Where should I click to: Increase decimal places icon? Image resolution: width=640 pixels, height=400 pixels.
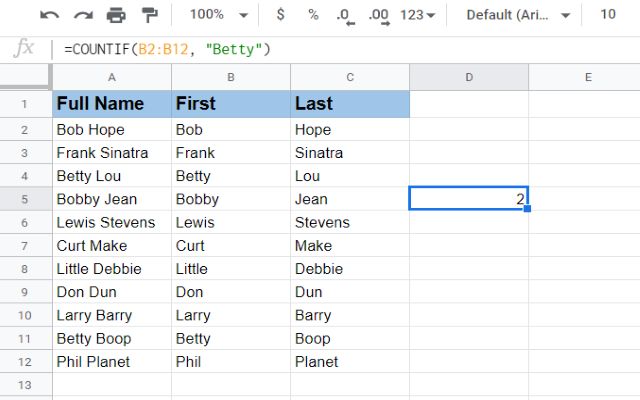(x=379, y=15)
